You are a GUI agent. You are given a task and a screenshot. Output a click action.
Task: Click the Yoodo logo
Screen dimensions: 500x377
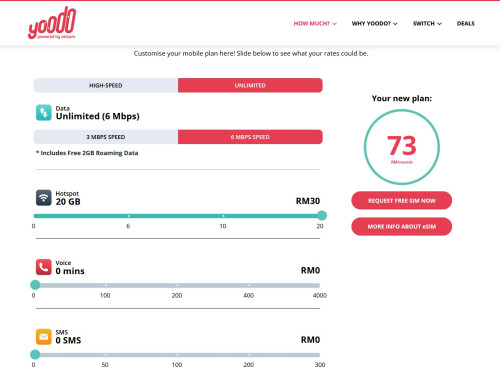(x=52, y=23)
